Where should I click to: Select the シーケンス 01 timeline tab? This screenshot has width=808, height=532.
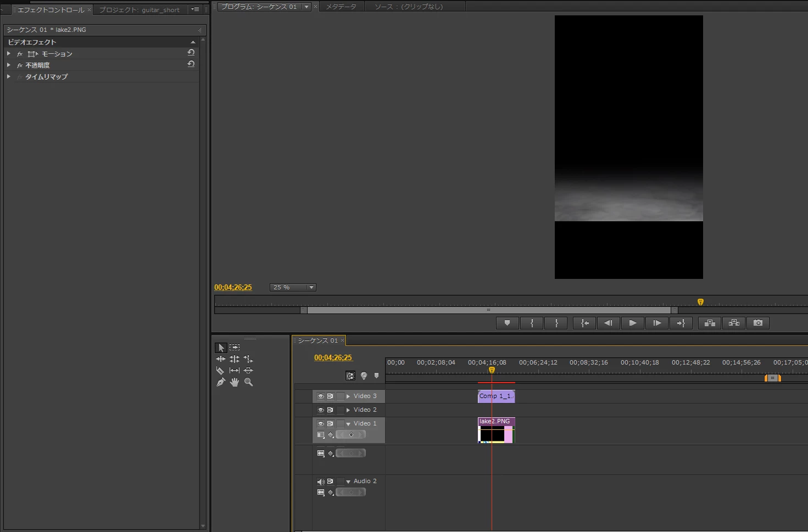coord(318,340)
